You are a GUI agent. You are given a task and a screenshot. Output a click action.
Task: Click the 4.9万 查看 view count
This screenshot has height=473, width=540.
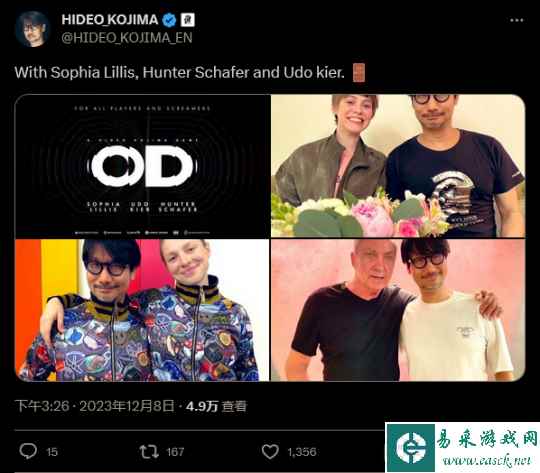(x=216, y=406)
